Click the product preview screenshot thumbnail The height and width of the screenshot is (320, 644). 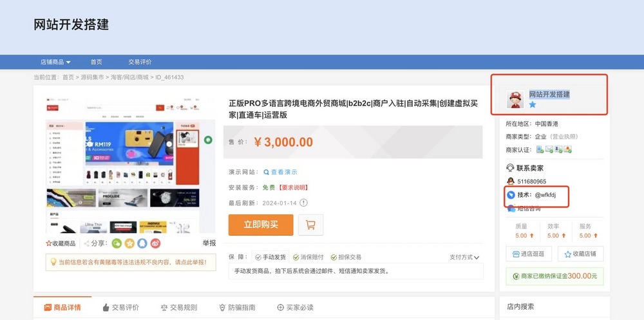(131, 165)
